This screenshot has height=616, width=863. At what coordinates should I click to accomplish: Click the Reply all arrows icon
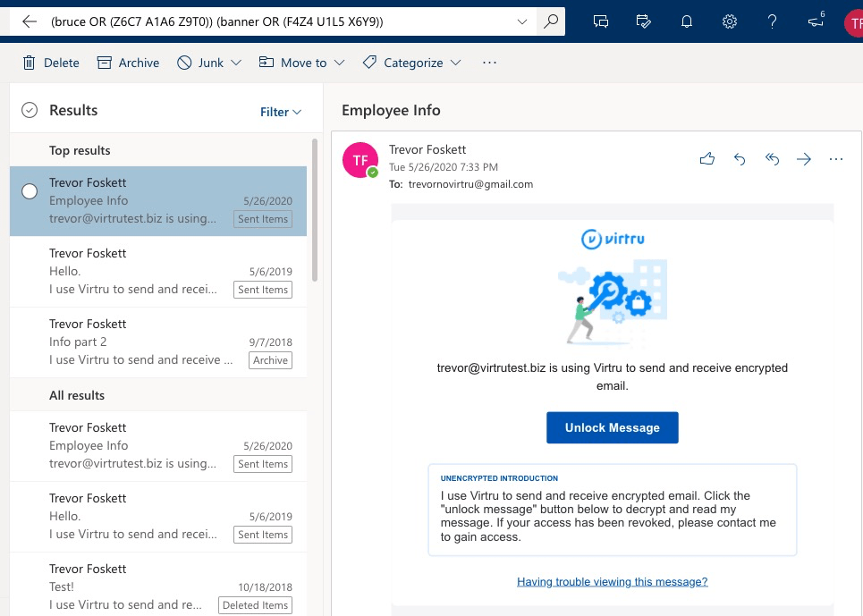pyautogui.click(x=772, y=159)
